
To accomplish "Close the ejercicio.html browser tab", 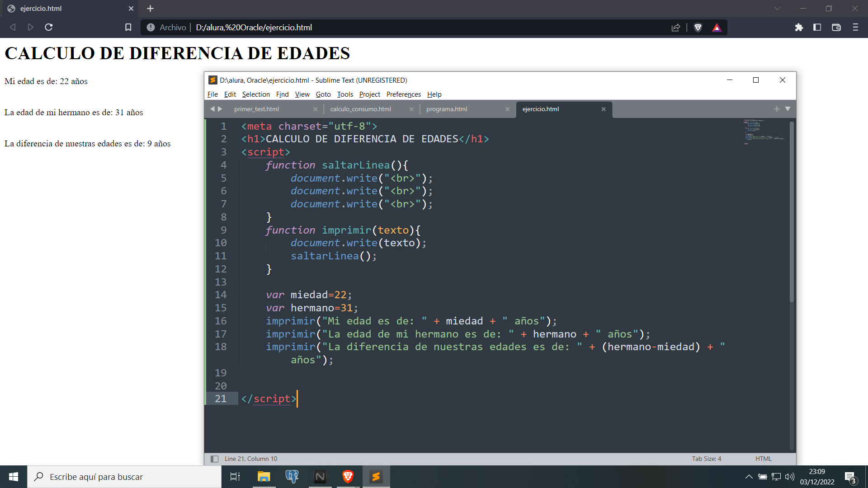I will 131,9.
